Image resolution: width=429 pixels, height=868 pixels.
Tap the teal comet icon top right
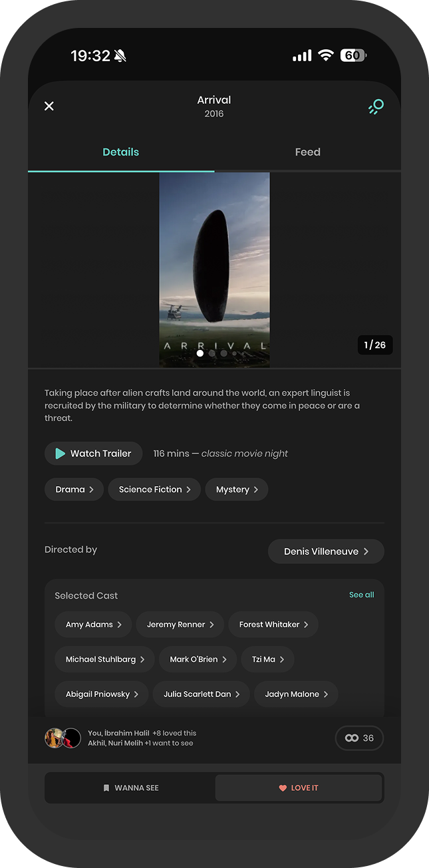376,106
